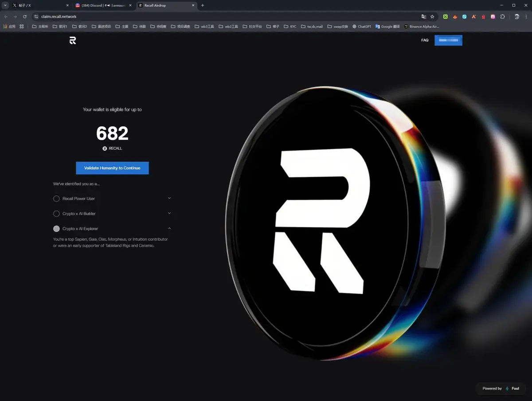The image size is (532, 401).
Task: Open the Chrome profile avatar
Action: tap(516, 16)
